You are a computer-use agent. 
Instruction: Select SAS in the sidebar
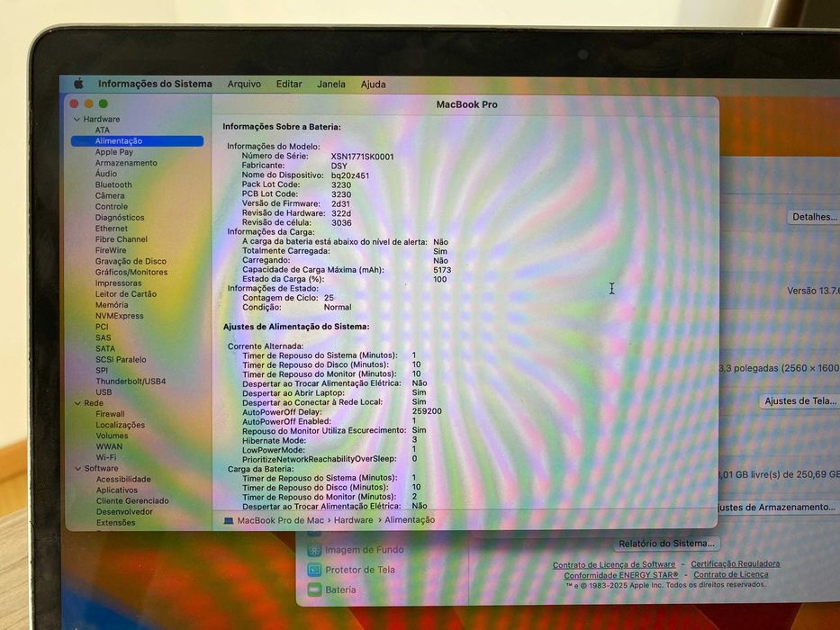pos(104,338)
